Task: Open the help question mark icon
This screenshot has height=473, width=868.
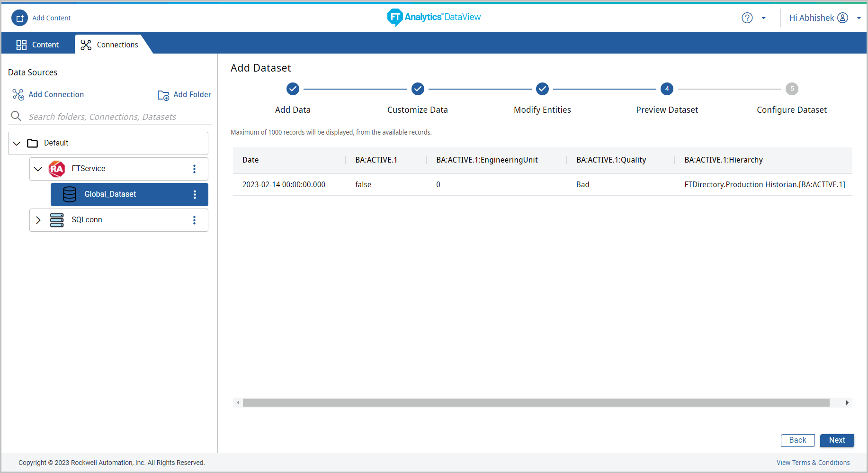Action: coord(747,18)
